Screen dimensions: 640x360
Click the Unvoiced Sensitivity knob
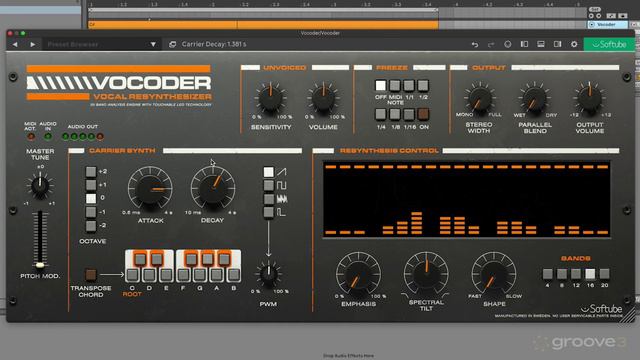(271, 98)
